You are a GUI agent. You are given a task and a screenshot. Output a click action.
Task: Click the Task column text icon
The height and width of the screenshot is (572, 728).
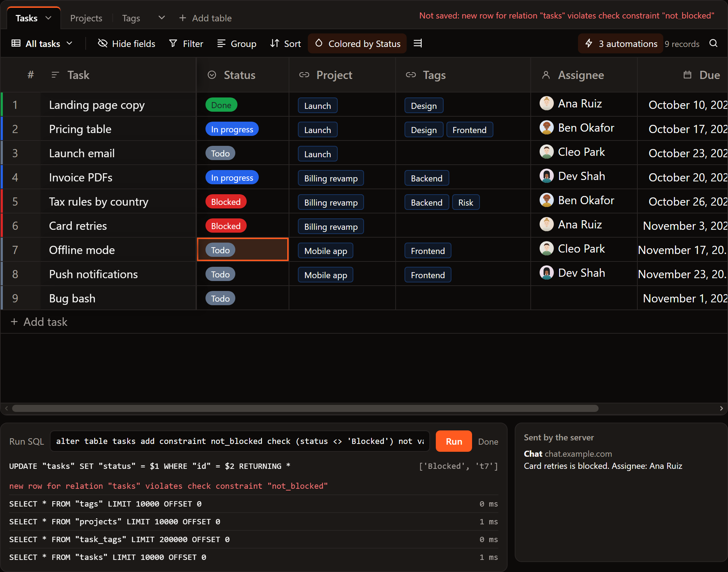tap(55, 75)
